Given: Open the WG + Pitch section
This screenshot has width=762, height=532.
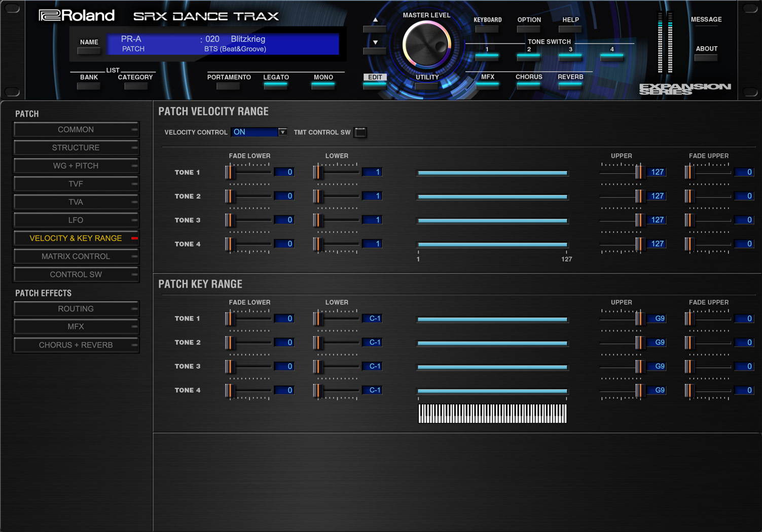Looking at the screenshot, I should point(76,166).
